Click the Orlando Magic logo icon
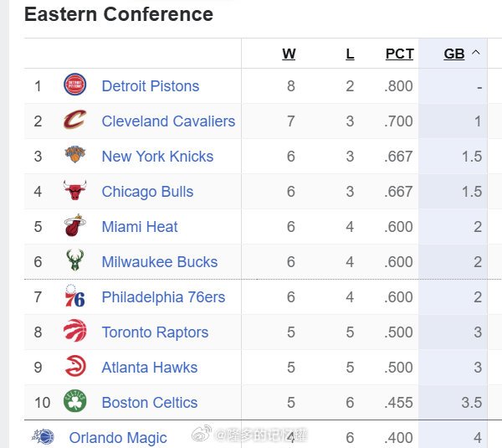This screenshot has height=448, width=502. tap(43, 437)
